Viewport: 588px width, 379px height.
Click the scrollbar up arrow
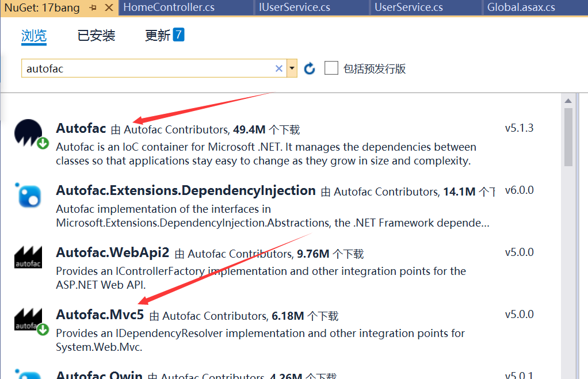click(x=568, y=101)
